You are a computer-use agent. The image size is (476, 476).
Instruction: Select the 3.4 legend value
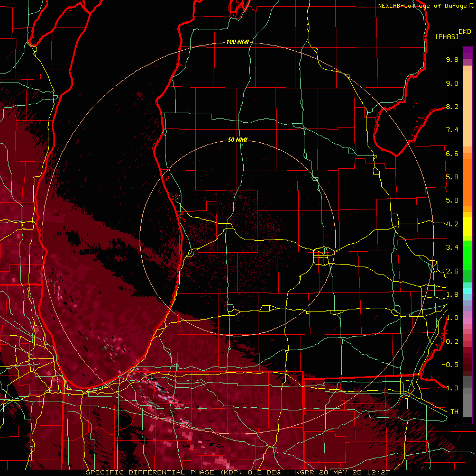[x=452, y=248]
